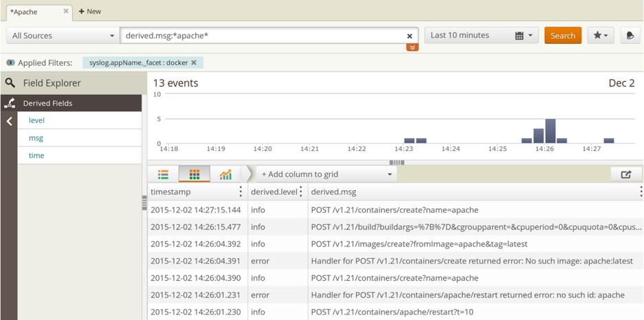Screen dimensions: 644x320
Task: Click the alert icon next to favorites
Action: (x=630, y=36)
